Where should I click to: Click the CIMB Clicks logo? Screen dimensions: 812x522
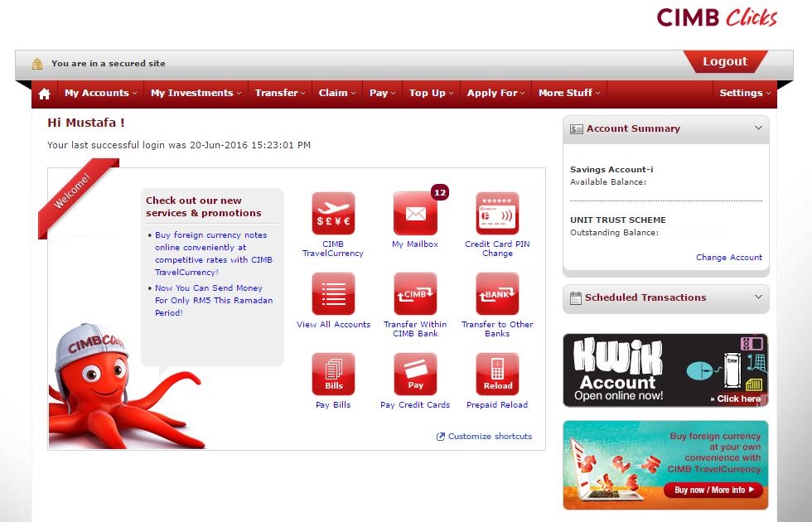pyautogui.click(x=717, y=17)
